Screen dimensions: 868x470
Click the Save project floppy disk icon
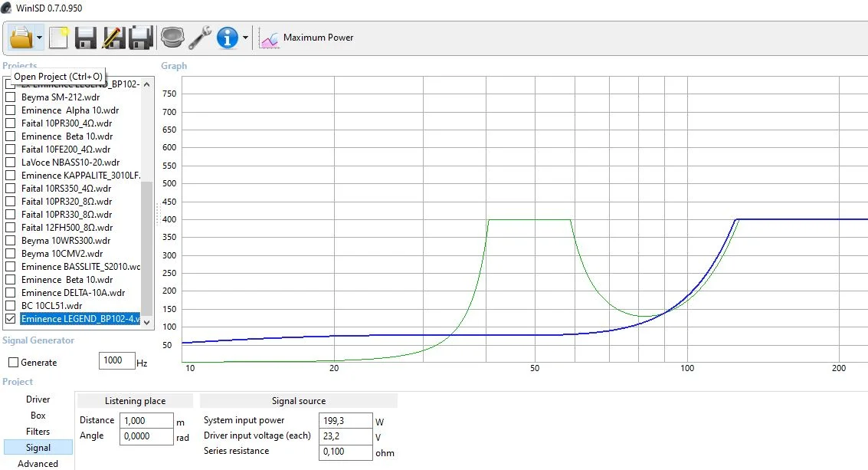point(85,37)
